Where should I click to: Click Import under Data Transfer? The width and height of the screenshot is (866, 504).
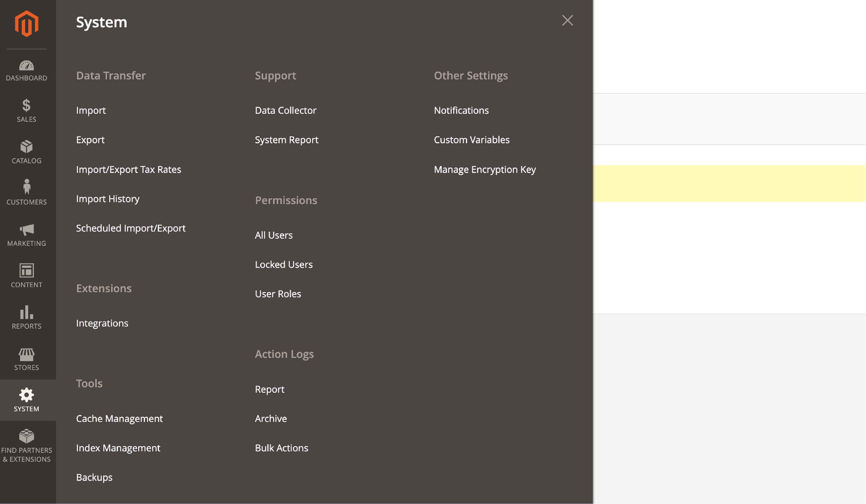click(x=91, y=110)
